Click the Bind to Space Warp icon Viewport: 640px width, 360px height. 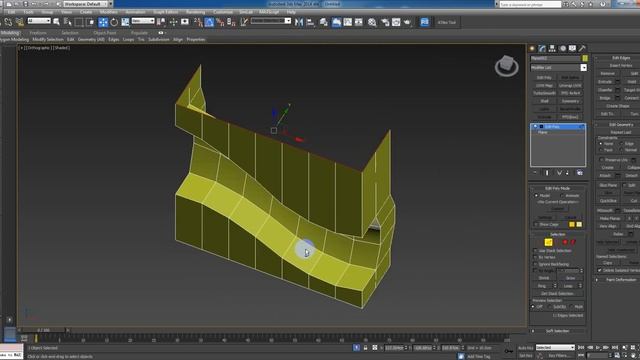pos(19,22)
